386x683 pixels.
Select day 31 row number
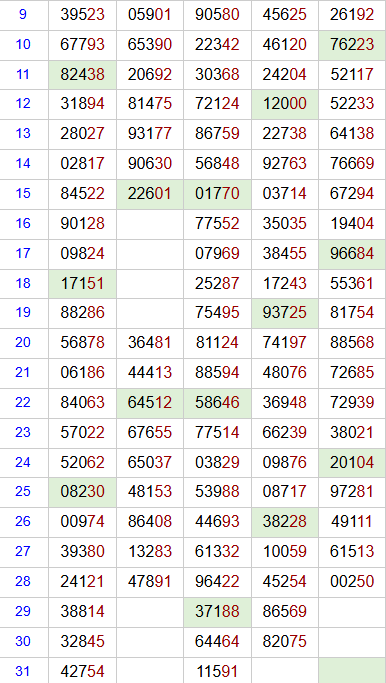[x=23, y=671]
